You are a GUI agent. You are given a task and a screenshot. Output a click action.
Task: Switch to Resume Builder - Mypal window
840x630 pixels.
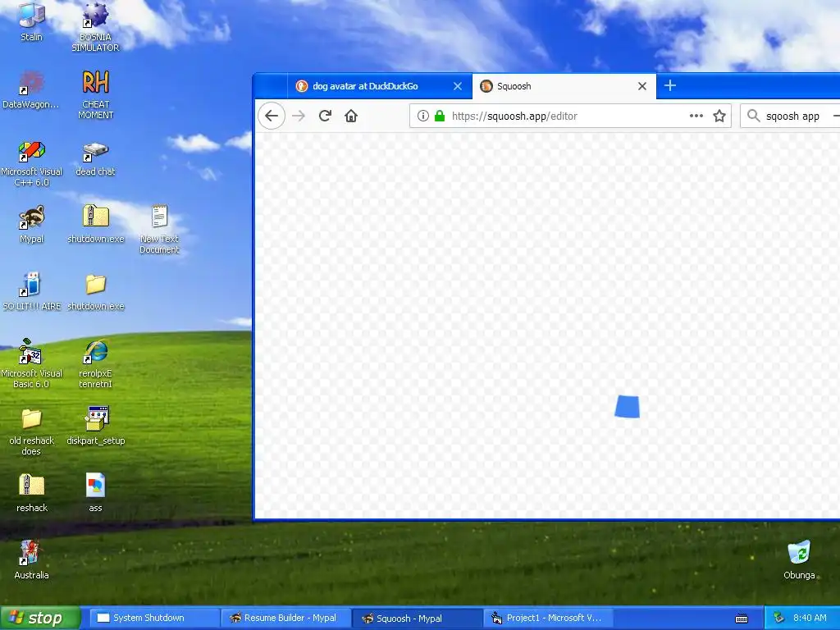click(285, 619)
